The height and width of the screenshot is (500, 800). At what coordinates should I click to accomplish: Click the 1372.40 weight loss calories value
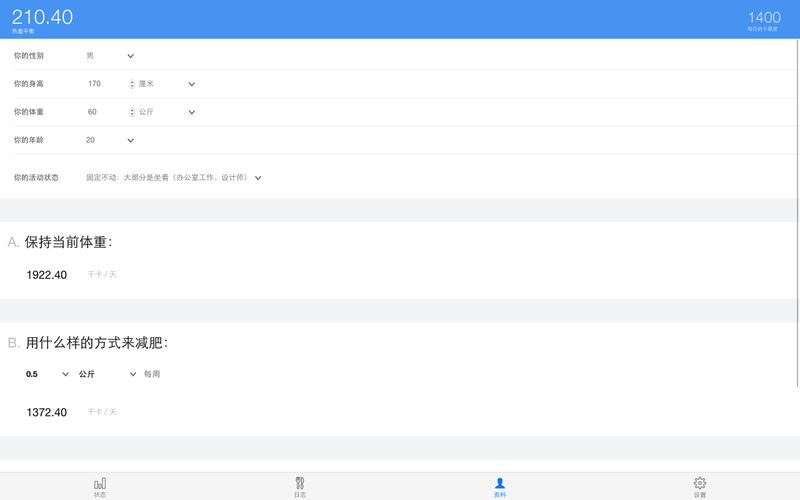click(x=47, y=412)
